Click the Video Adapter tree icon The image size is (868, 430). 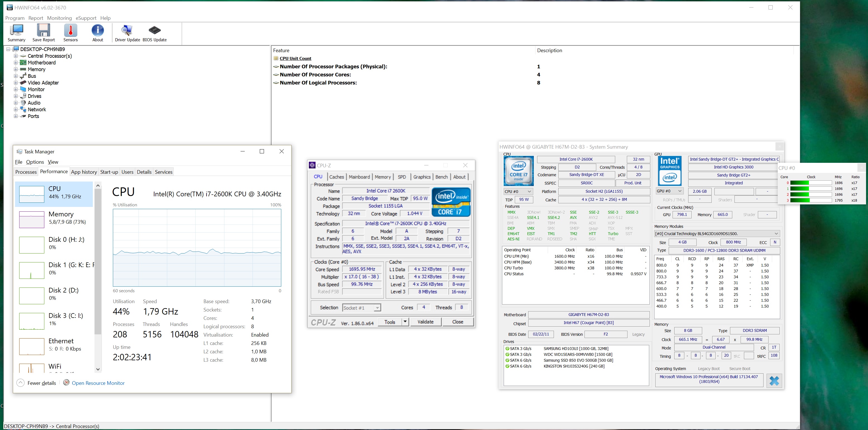tap(23, 83)
